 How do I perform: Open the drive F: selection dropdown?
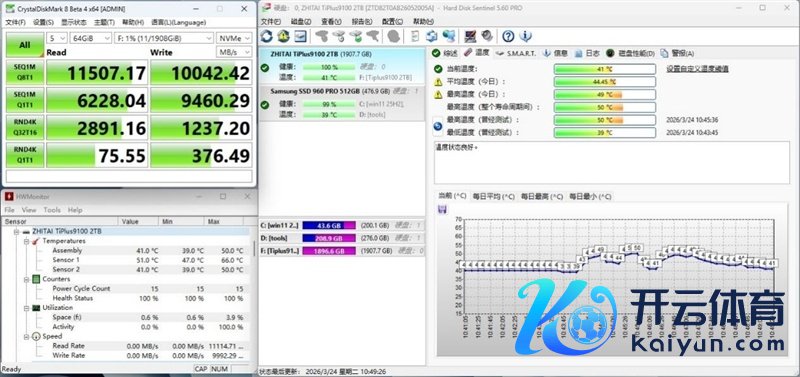[164, 38]
